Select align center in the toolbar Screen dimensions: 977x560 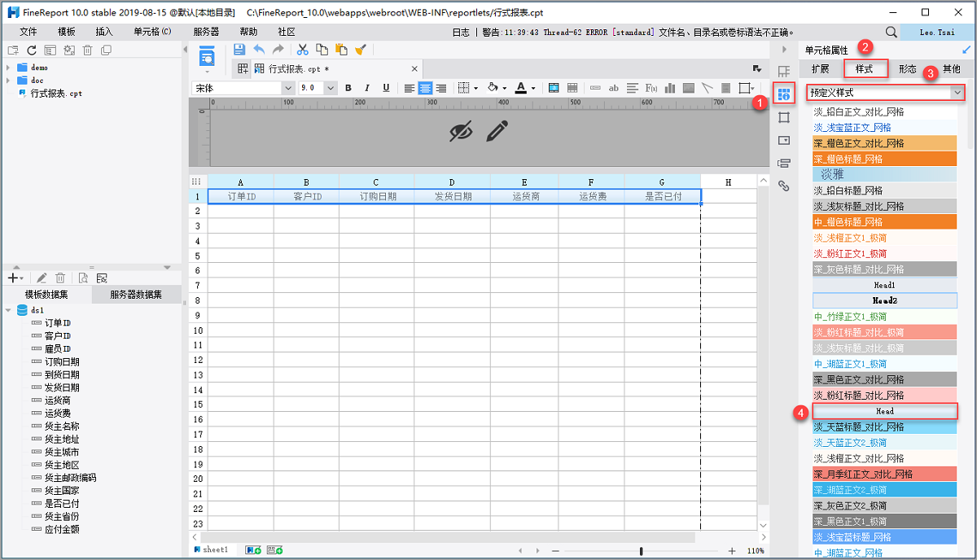click(425, 88)
